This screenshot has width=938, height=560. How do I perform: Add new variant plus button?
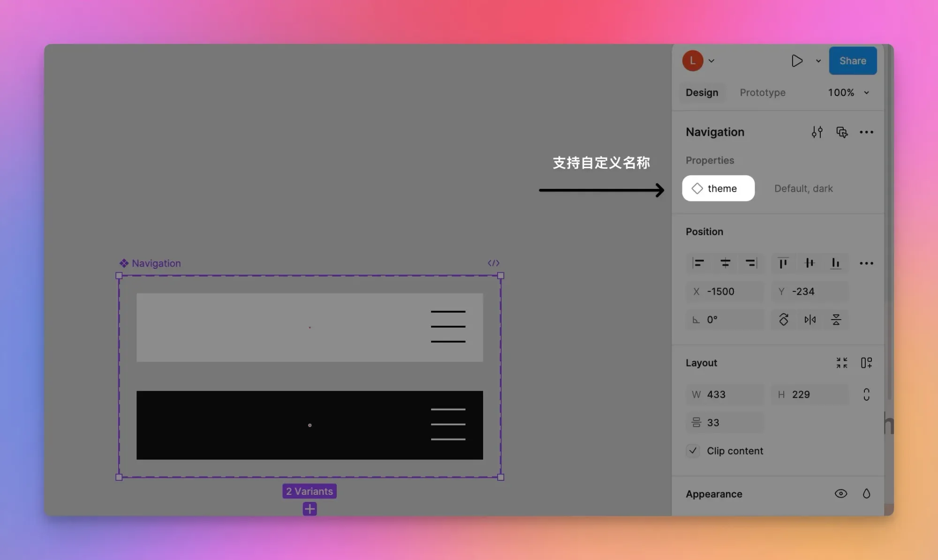[x=310, y=509]
